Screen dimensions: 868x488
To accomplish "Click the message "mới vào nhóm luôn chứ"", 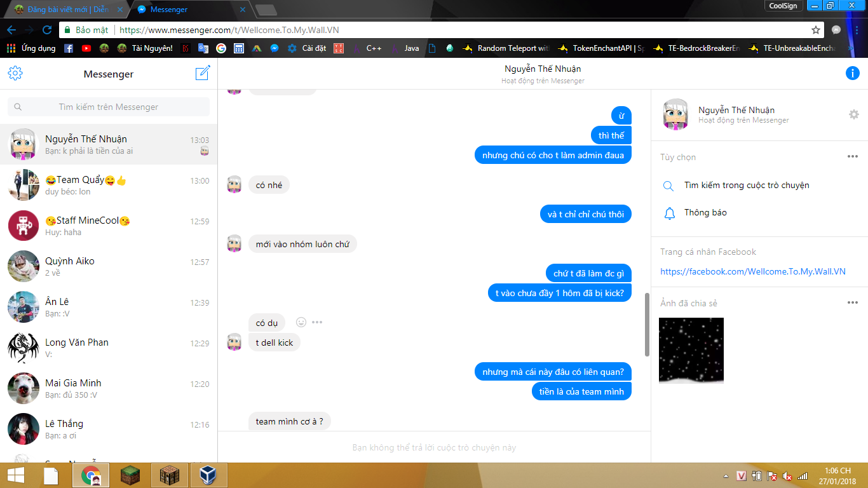I will 302,244.
